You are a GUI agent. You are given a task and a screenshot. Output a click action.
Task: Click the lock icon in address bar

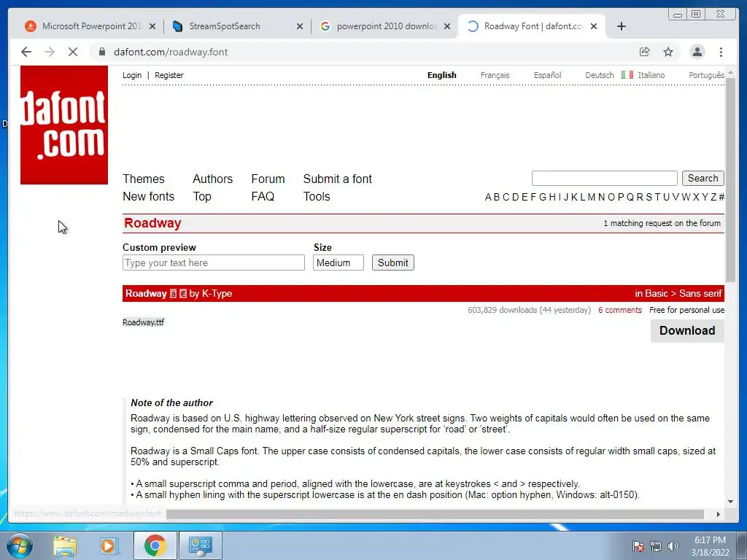[x=102, y=52]
